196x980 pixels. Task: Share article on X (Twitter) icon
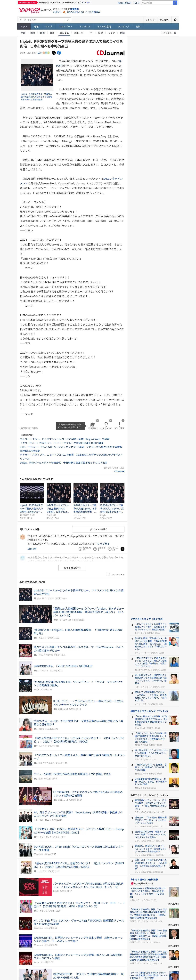pos(54,53)
